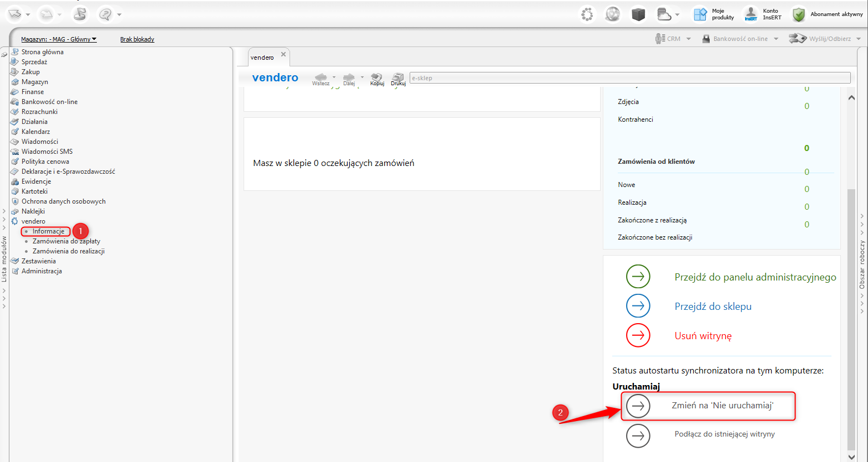Screen dimensions: 868x462
Task: Open the Sprzedaż module
Action: (34, 62)
